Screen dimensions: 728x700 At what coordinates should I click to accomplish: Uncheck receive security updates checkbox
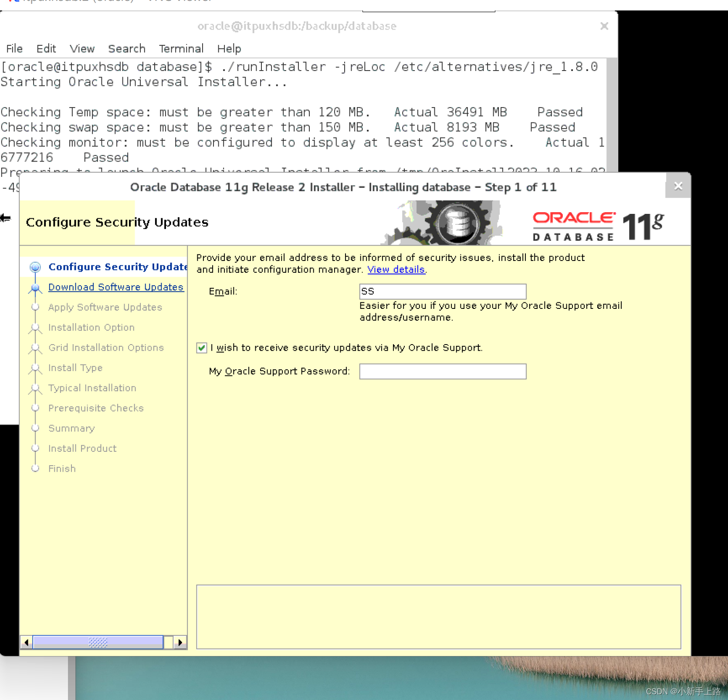(202, 348)
